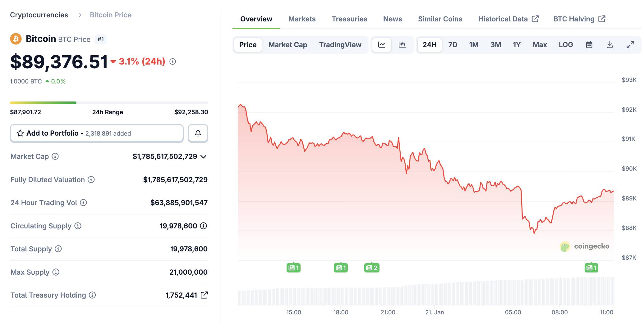The width and height of the screenshot is (644, 324).
Task: Switch to the News tab
Action: [393, 19]
